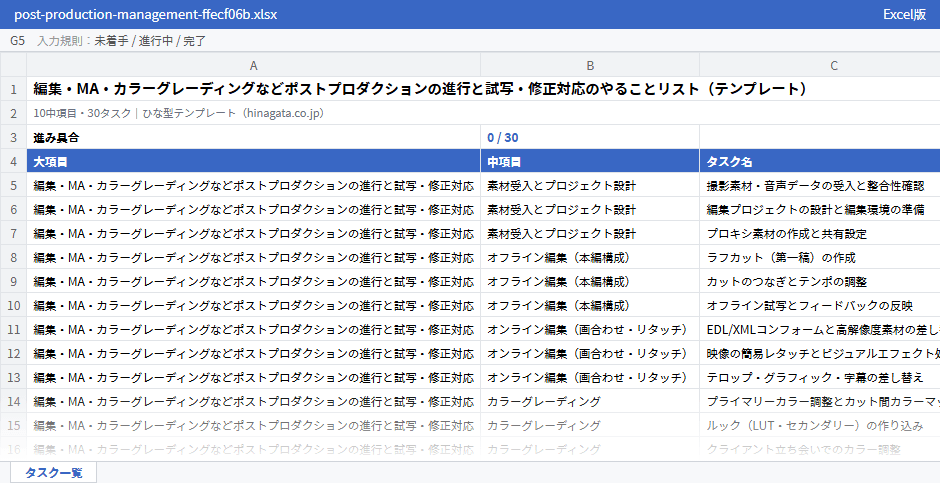Click オフライン編集（本編構成） in row 10

(x=590, y=305)
